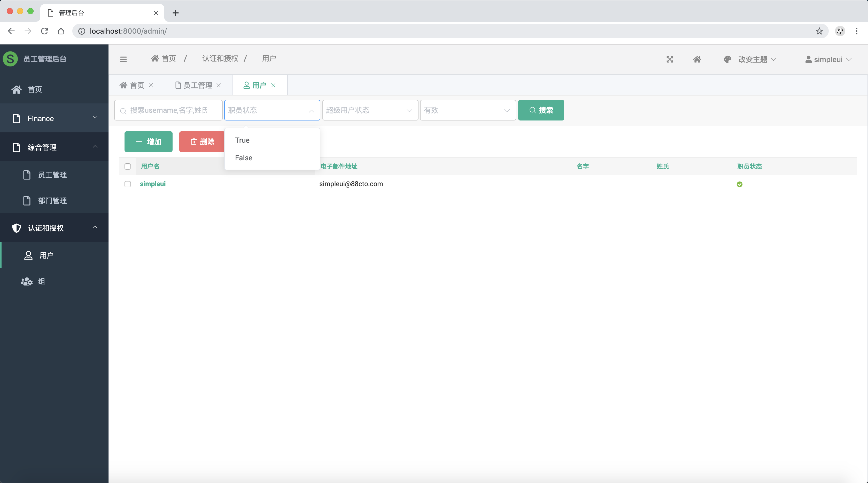Open the 有效 filter dropdown
868x483 pixels.
point(467,110)
